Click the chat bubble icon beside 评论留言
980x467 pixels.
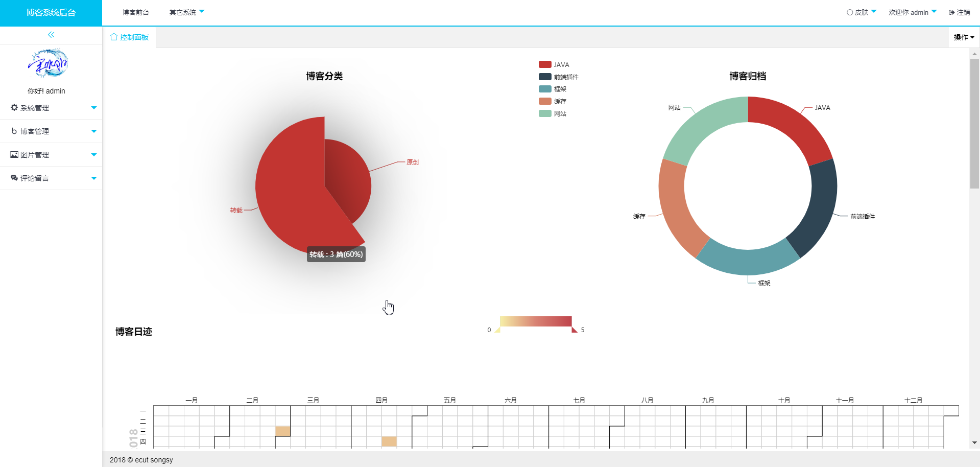point(14,178)
